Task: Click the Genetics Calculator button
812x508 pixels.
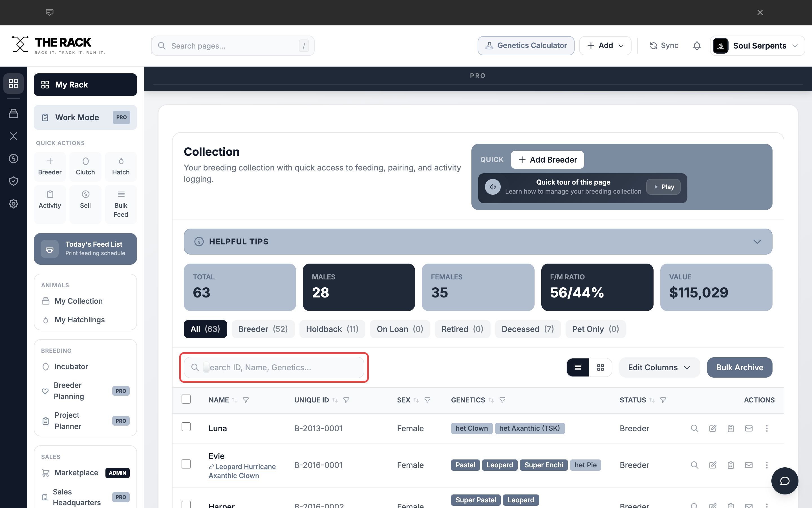Action: [x=526, y=46]
